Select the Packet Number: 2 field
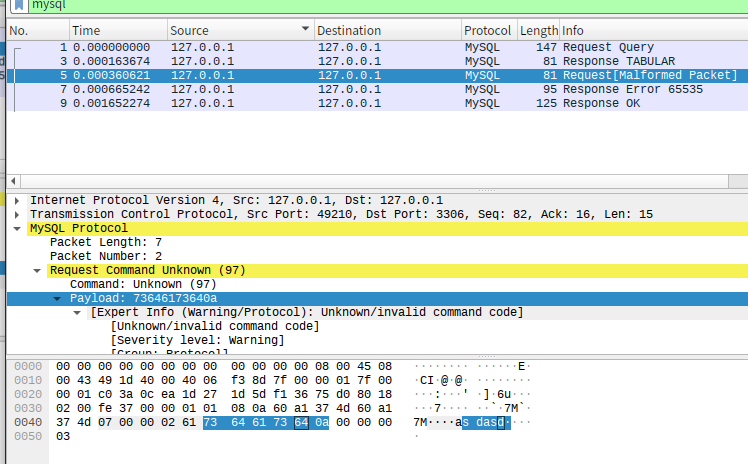Screen dimensions: 748x464 (x=105, y=256)
